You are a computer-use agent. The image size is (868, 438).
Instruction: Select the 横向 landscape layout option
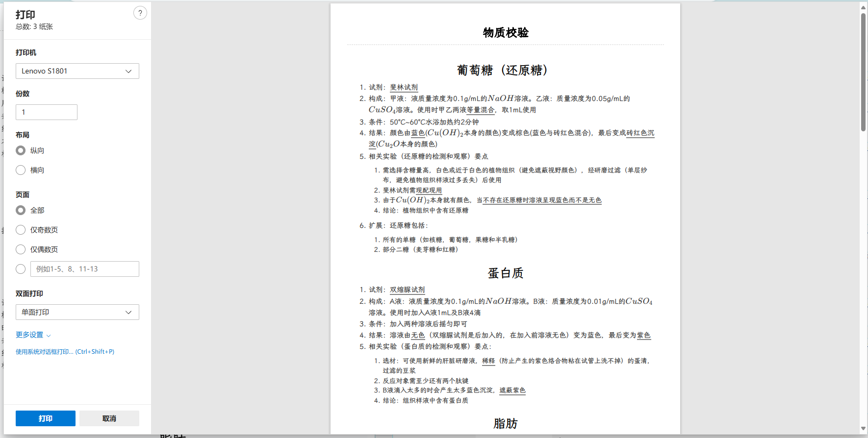(21, 170)
